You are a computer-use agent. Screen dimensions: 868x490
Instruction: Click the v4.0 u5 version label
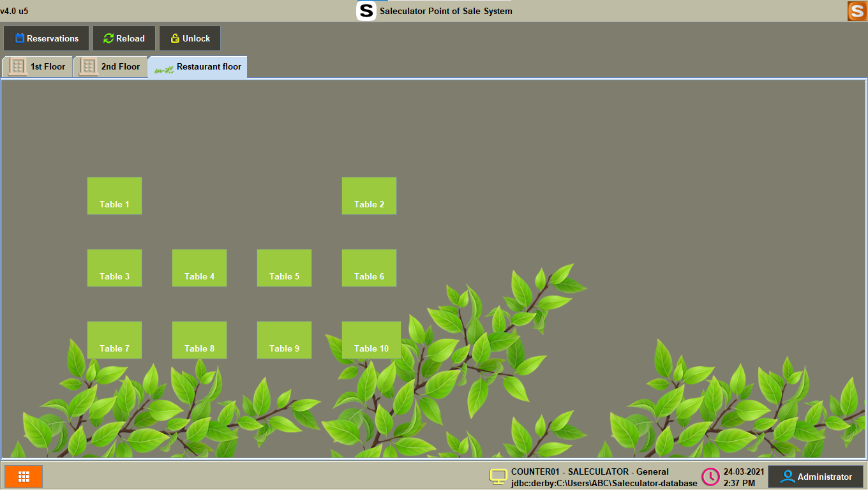click(14, 11)
